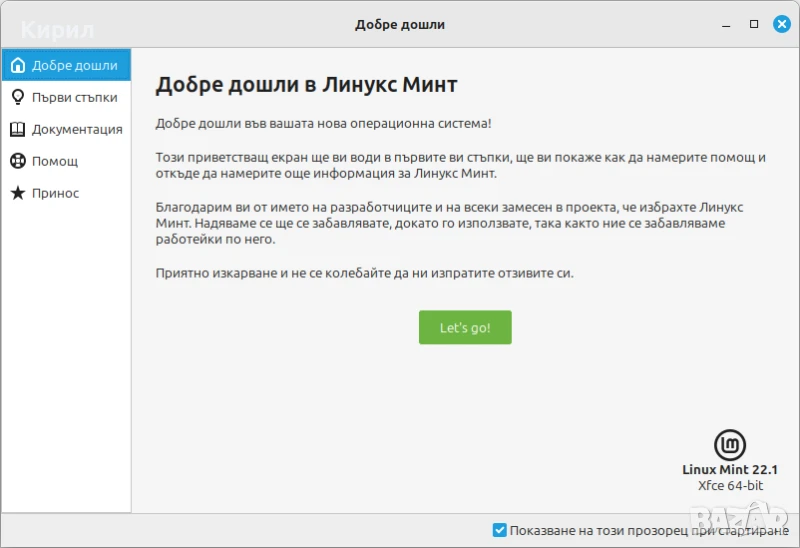Click the Linux Mint 22.1 version text

pos(730,469)
